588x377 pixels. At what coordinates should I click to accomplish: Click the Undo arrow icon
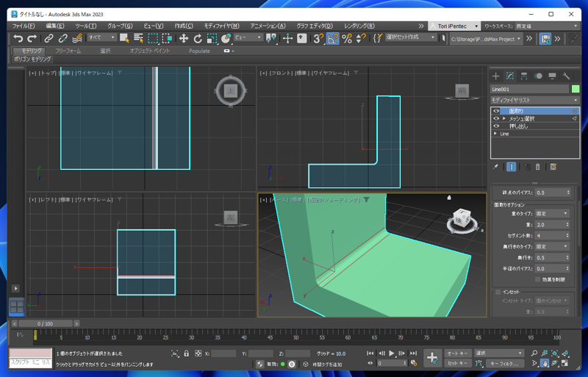18,38
